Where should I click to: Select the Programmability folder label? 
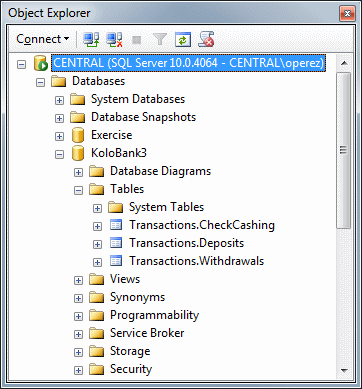(154, 315)
